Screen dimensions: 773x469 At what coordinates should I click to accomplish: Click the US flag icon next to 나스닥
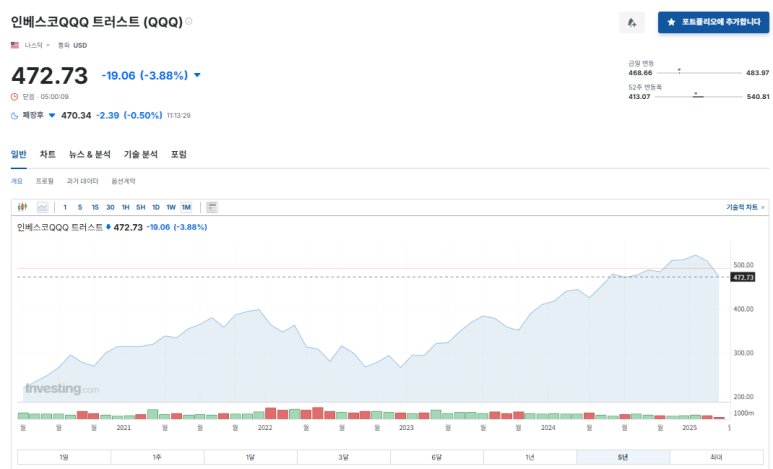point(15,45)
